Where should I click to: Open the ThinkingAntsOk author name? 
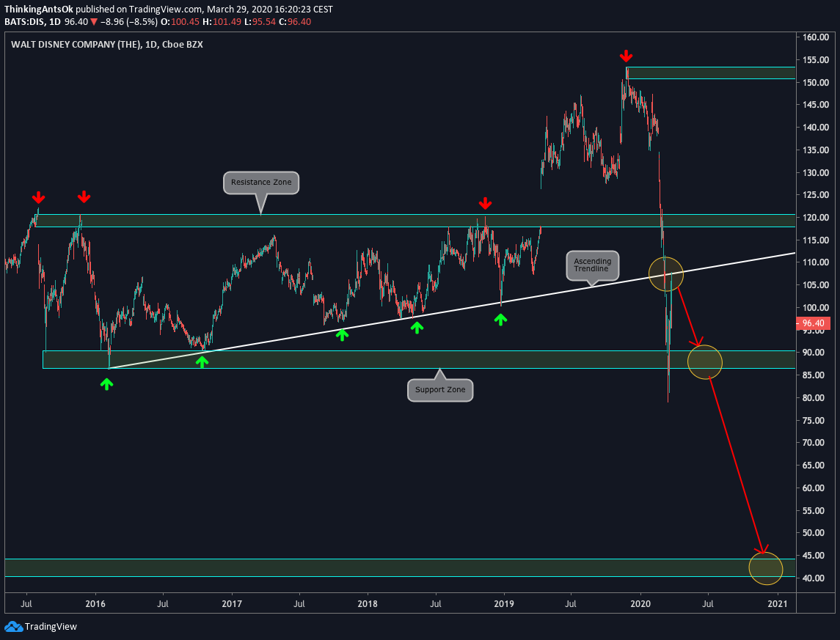tap(39, 9)
